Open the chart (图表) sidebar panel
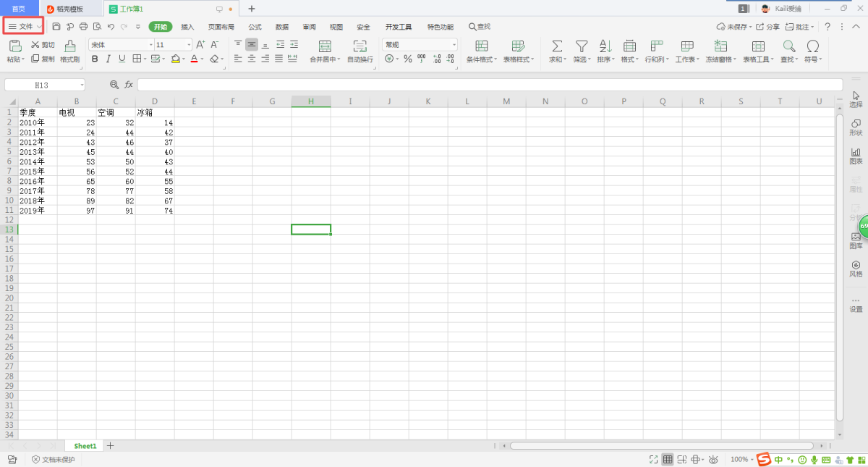The width and height of the screenshot is (868, 467). [x=856, y=156]
